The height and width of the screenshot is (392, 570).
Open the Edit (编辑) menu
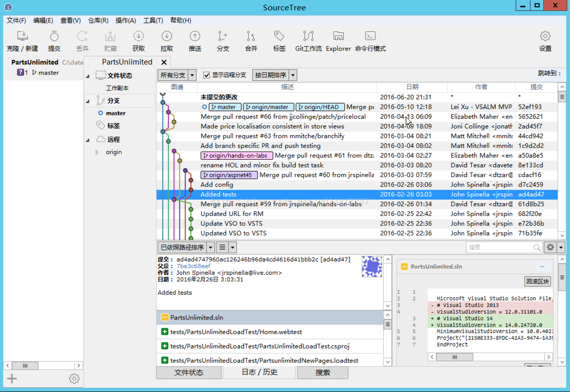click(43, 20)
